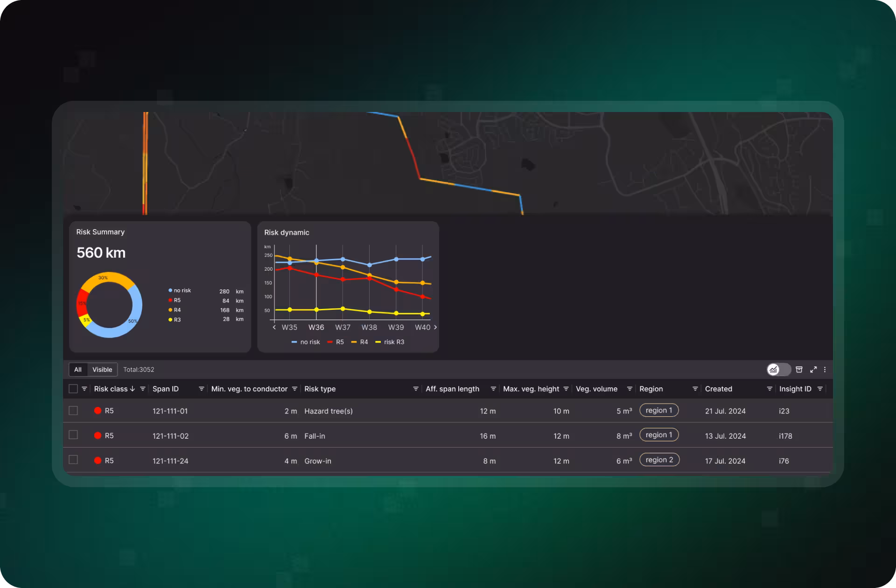This screenshot has width=896, height=588.
Task: Click the W36 data point on the no risk line
Action: pyautogui.click(x=316, y=261)
